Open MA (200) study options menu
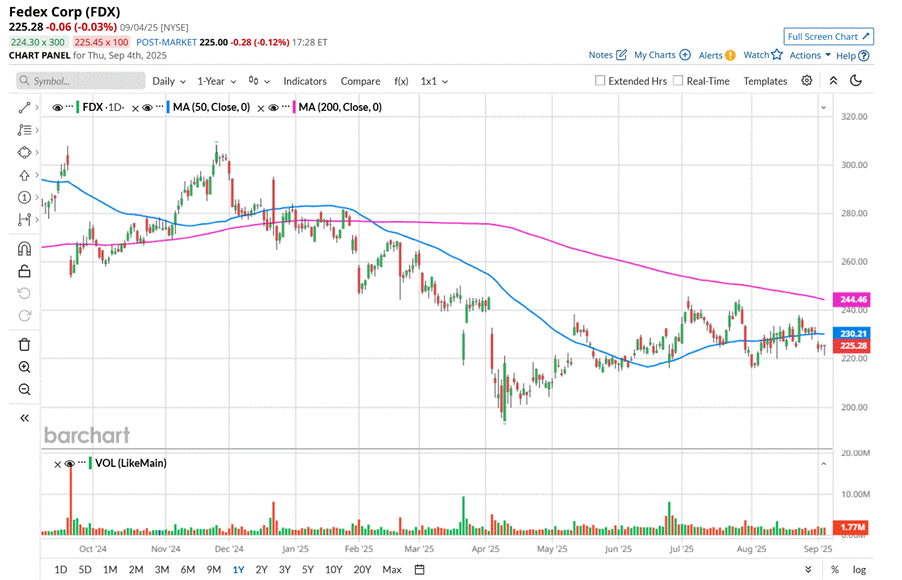This screenshot has height=580, width=902. (x=285, y=106)
